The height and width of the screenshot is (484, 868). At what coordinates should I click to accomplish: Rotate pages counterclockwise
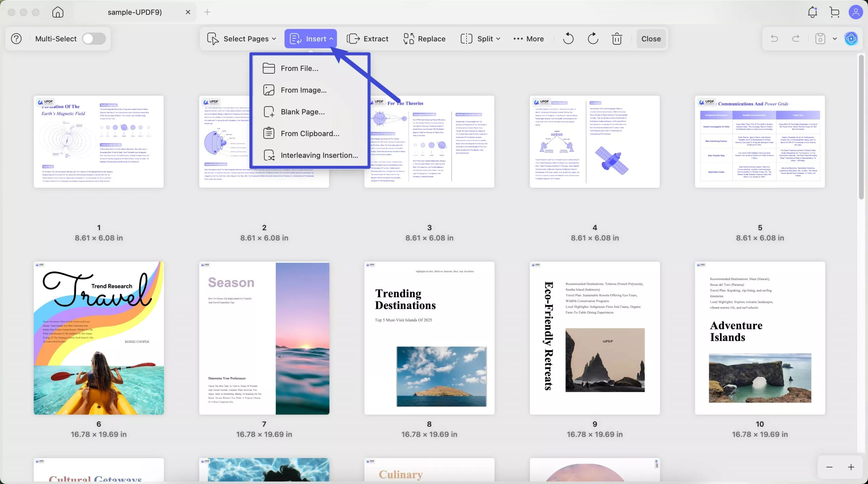[568, 39]
